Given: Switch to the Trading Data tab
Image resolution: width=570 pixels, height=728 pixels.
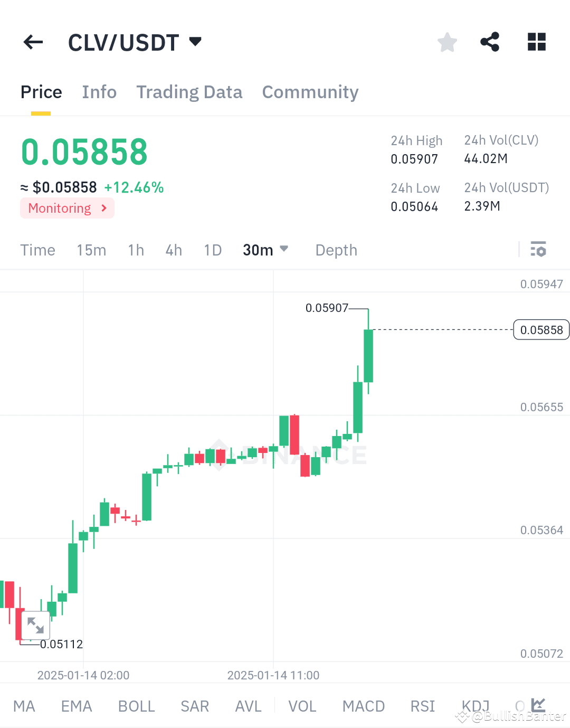Looking at the screenshot, I should [189, 92].
